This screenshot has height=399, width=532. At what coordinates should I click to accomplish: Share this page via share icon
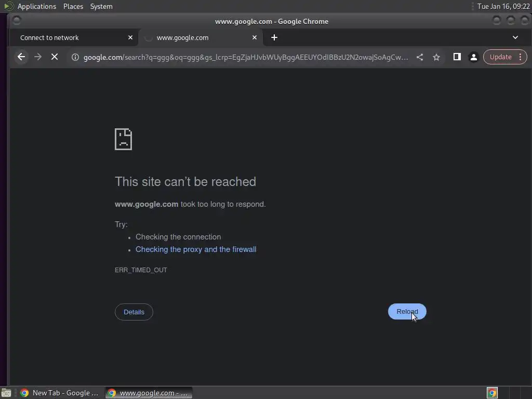[x=420, y=57]
